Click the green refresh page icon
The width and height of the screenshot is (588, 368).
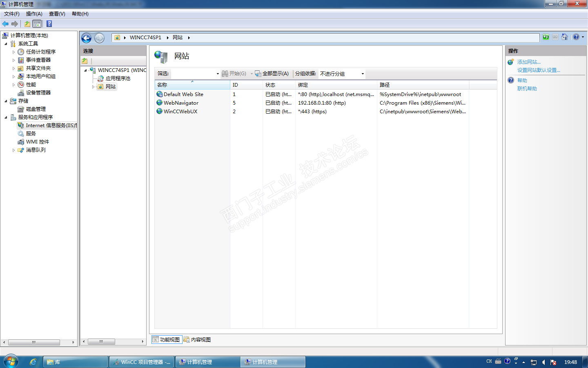pos(546,37)
